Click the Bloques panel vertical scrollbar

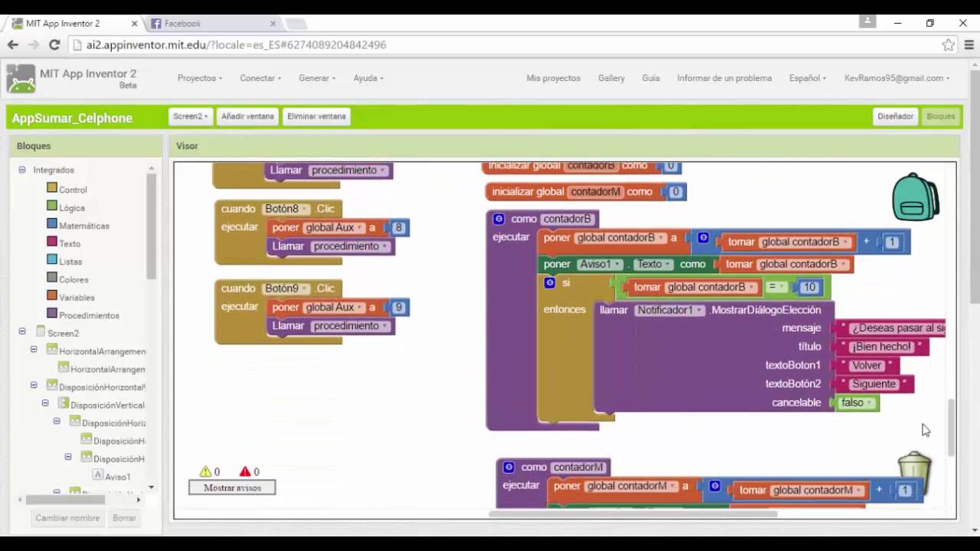pos(152,226)
